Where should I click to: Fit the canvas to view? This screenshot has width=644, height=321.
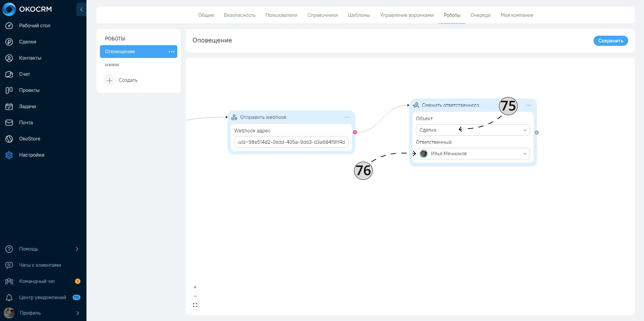pyautogui.click(x=195, y=305)
